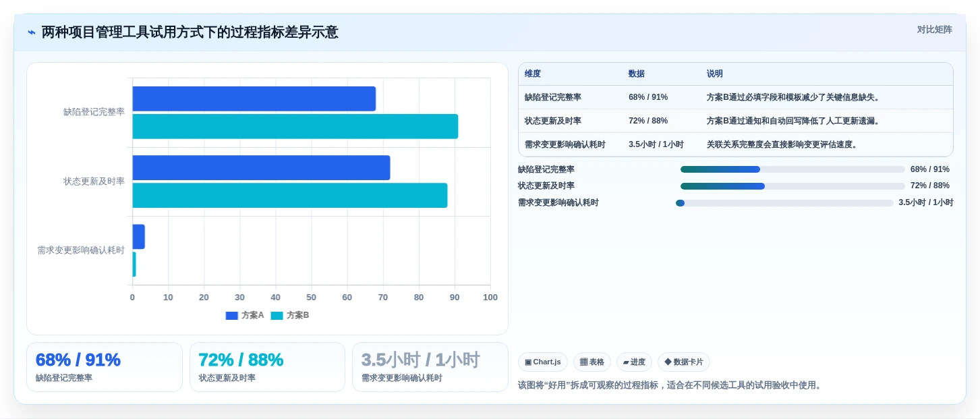Click the footer caption about 试用验收
The height and width of the screenshot is (419, 980).
[x=671, y=385]
